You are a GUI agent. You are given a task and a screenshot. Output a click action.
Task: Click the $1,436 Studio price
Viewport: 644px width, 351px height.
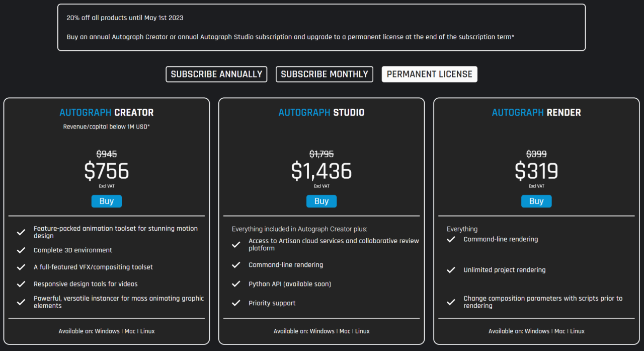click(321, 171)
